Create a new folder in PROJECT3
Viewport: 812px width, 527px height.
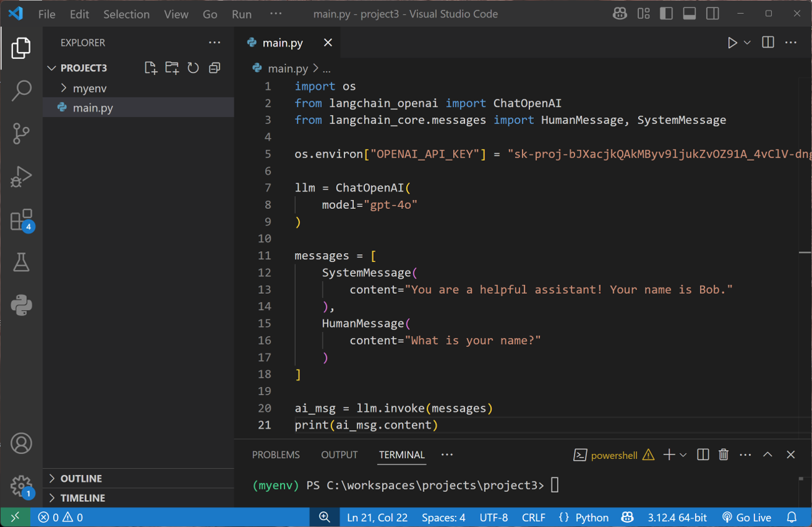172,68
